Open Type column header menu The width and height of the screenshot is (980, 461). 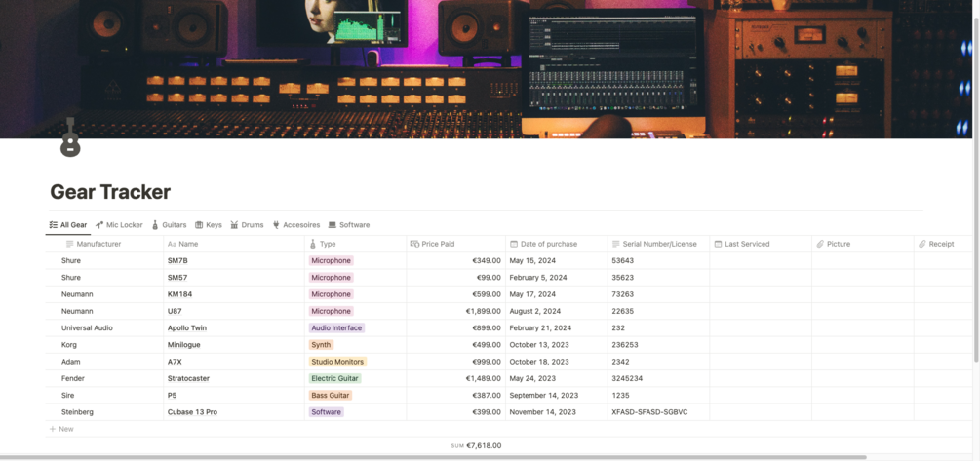(x=356, y=244)
